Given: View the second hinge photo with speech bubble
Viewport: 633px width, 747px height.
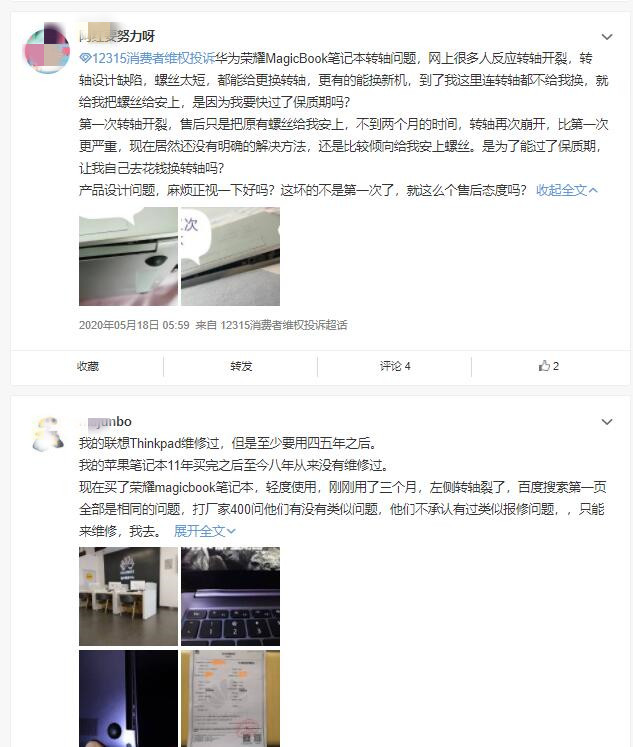Looking at the screenshot, I should click(x=231, y=256).
